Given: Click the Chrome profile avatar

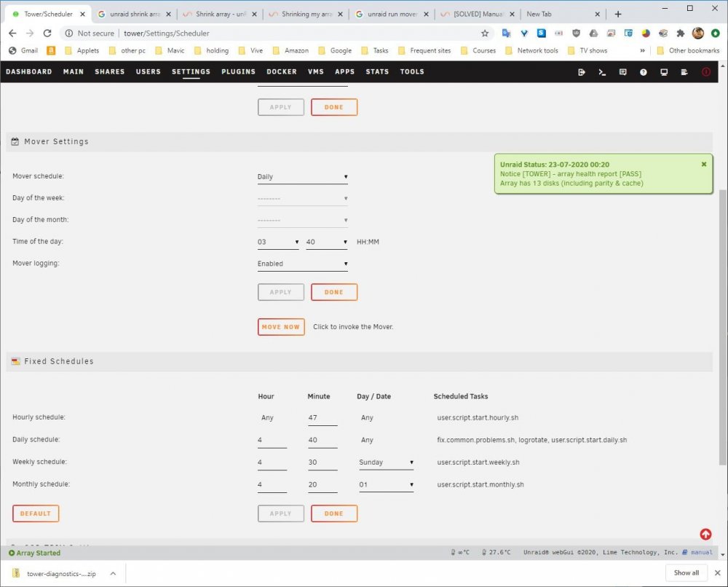Looking at the screenshot, I should [698, 33].
